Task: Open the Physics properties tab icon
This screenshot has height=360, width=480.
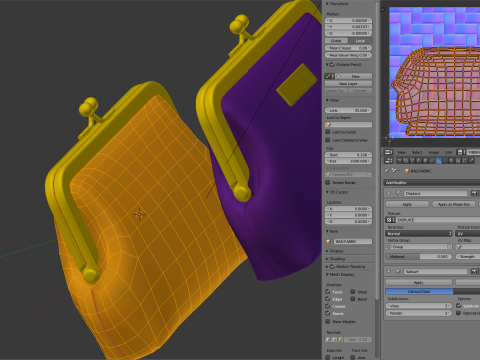Action: (x=471, y=160)
